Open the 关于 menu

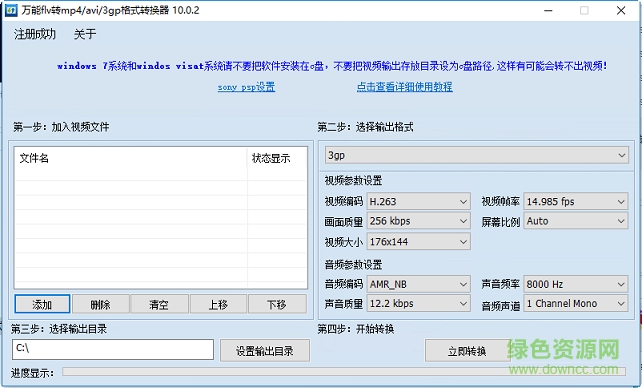(x=85, y=34)
